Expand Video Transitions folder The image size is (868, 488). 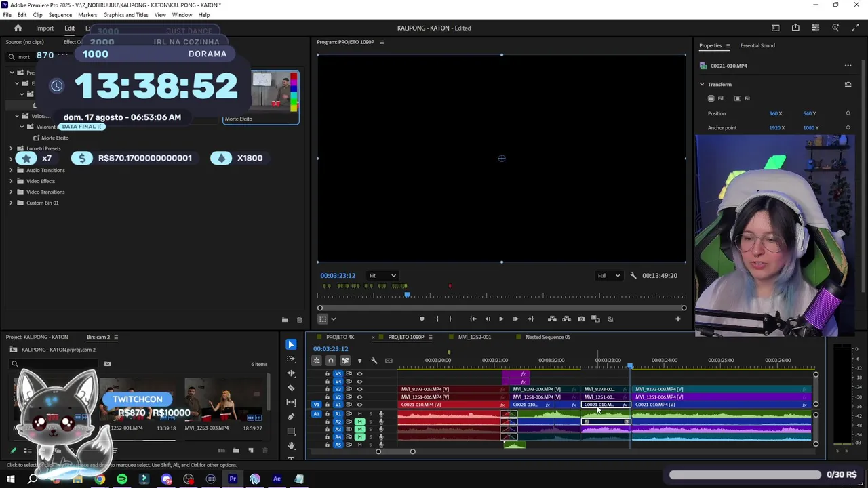point(11,192)
